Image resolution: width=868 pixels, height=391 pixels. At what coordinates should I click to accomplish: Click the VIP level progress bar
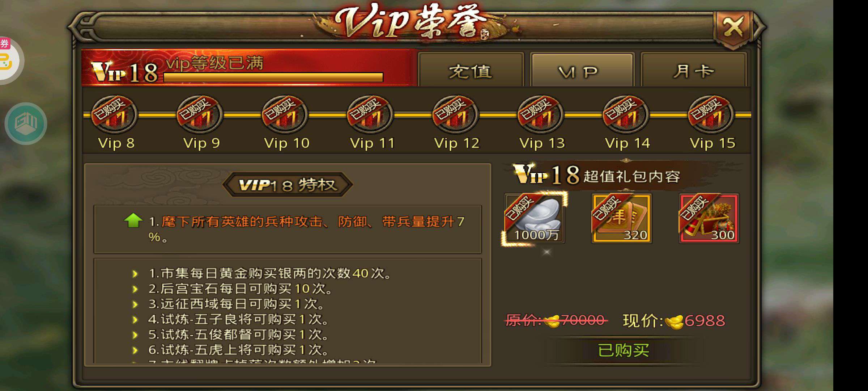273,77
